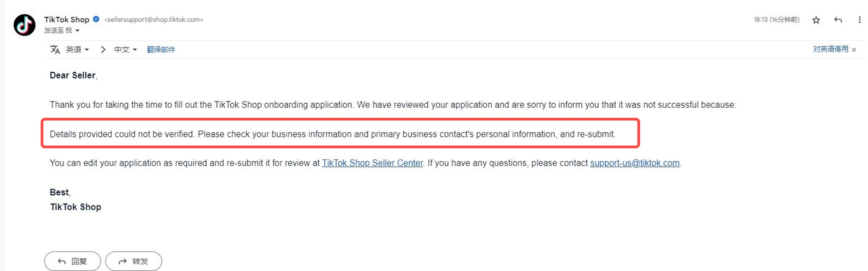Click the 翻译邮件 translate message link
Image resolution: width=868 pixels, height=271 pixels.
click(161, 49)
